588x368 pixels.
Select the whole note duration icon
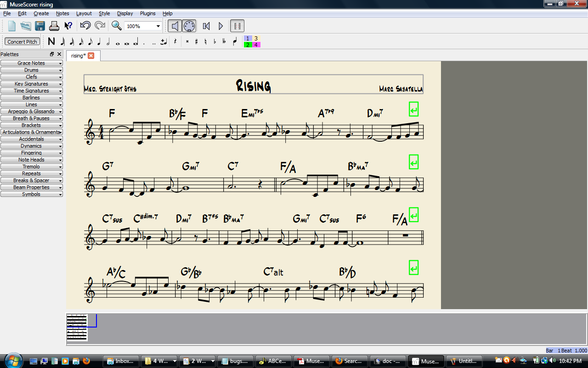(117, 41)
